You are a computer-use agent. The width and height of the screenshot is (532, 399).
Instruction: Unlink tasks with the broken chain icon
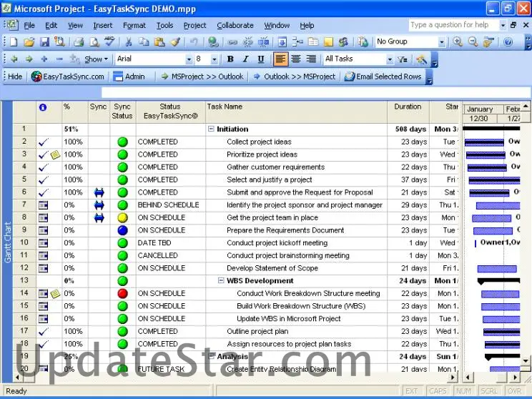pos(248,42)
